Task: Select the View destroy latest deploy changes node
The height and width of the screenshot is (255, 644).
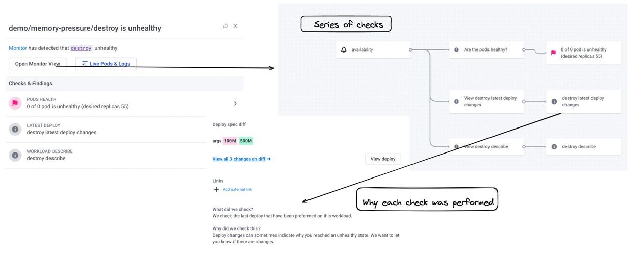Action: coord(486,101)
